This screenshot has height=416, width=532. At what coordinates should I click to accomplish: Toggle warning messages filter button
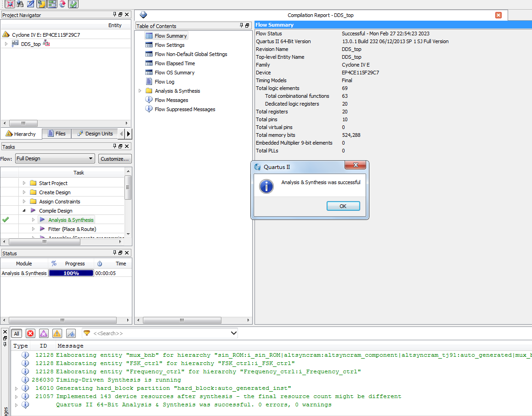pyautogui.click(x=57, y=334)
